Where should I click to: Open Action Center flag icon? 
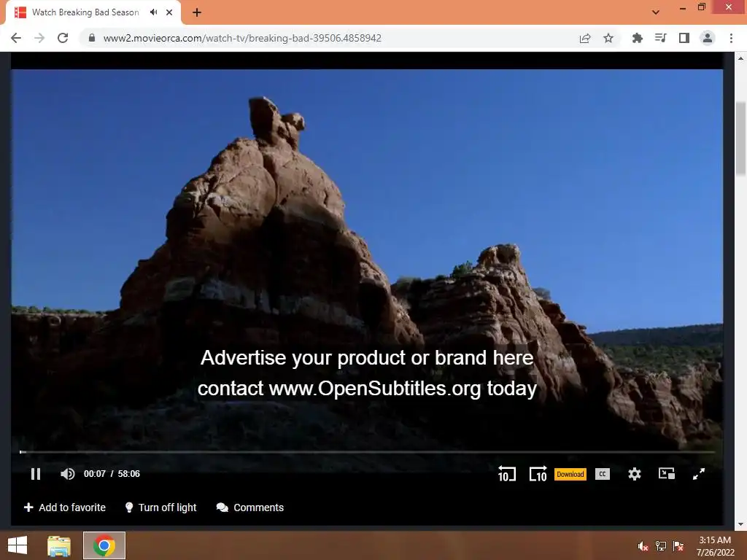click(678, 546)
